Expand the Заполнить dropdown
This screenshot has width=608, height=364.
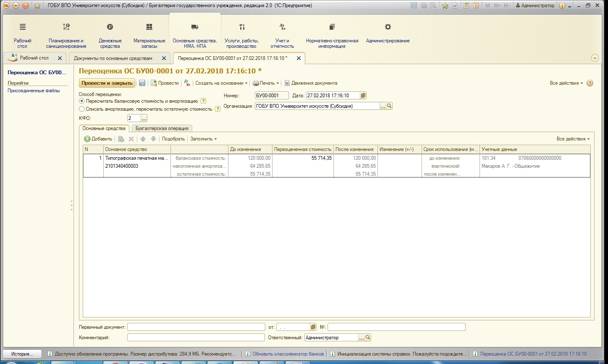tap(204, 139)
